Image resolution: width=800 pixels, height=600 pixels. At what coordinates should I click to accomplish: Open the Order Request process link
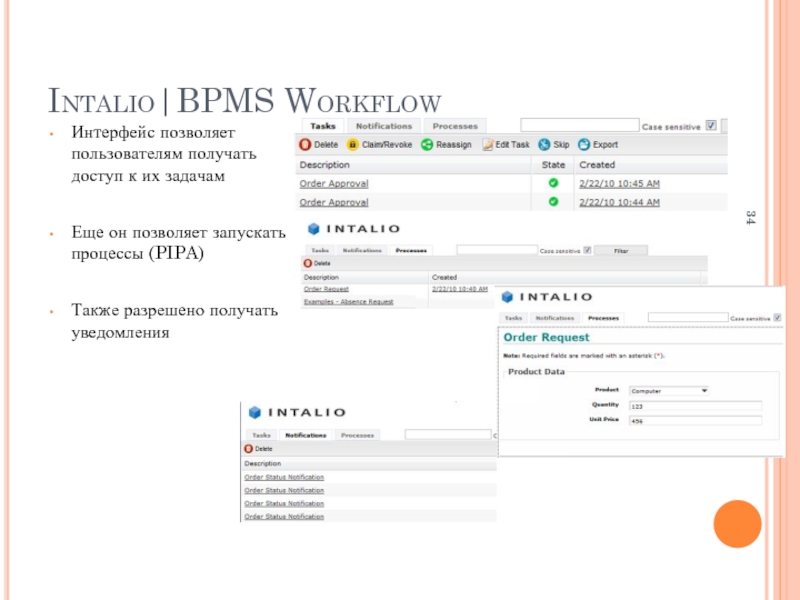(326, 289)
